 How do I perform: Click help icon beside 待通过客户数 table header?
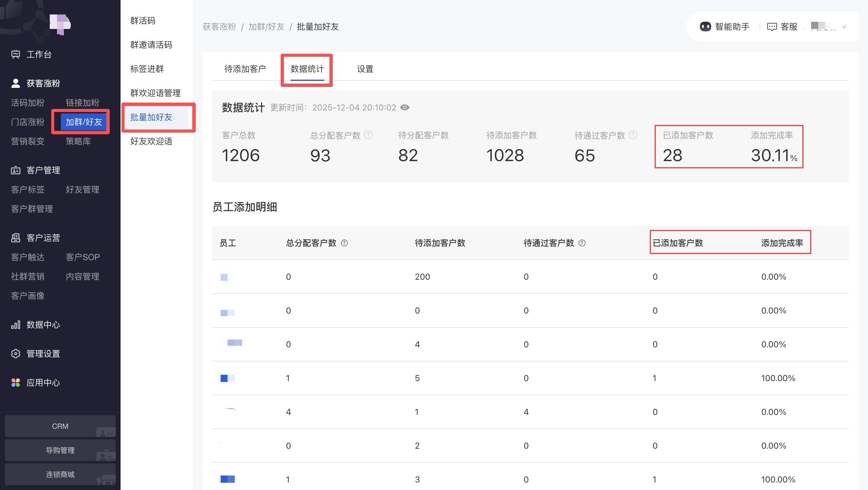582,243
